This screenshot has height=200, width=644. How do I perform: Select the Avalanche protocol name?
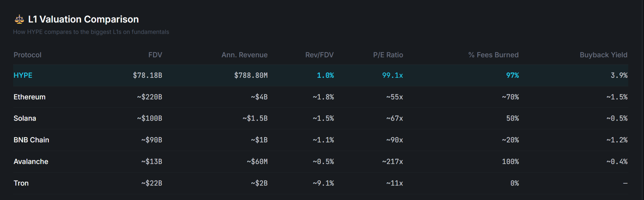pos(31,162)
